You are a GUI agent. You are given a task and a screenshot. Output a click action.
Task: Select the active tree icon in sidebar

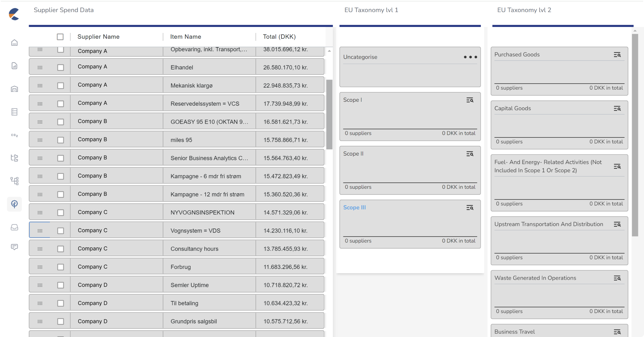(x=14, y=204)
